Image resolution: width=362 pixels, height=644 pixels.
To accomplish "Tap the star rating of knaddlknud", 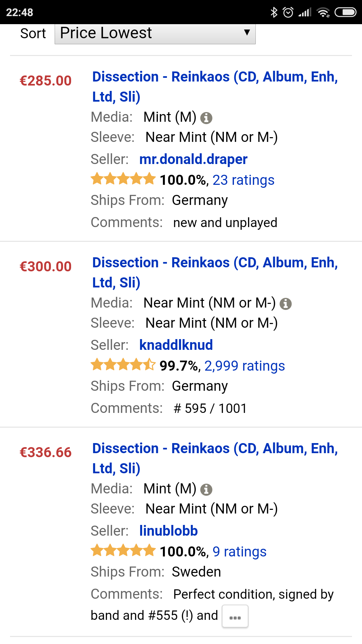I will point(123,365).
